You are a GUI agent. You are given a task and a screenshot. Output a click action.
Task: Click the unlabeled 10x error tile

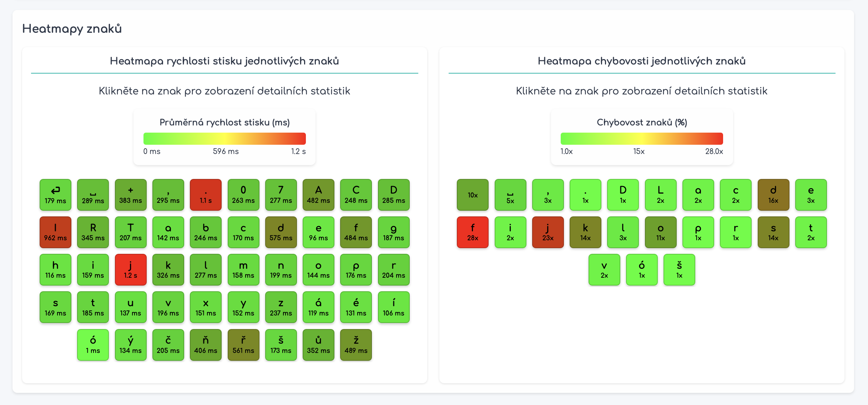[x=473, y=195]
